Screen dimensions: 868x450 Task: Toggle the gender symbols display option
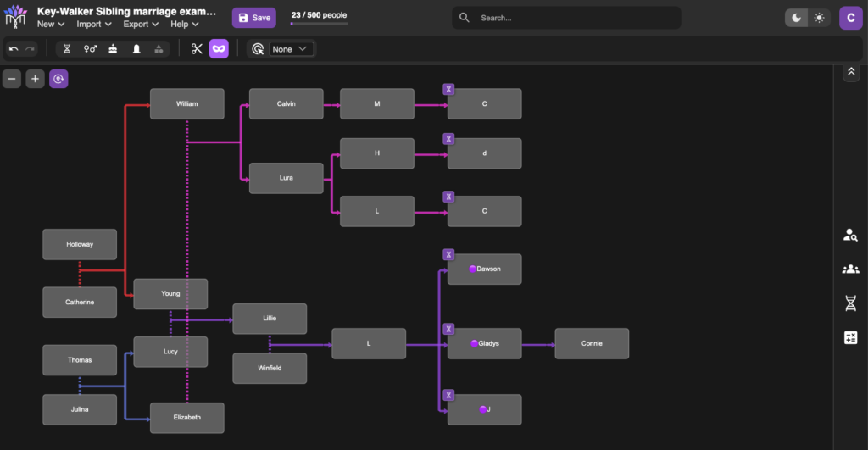[90, 49]
